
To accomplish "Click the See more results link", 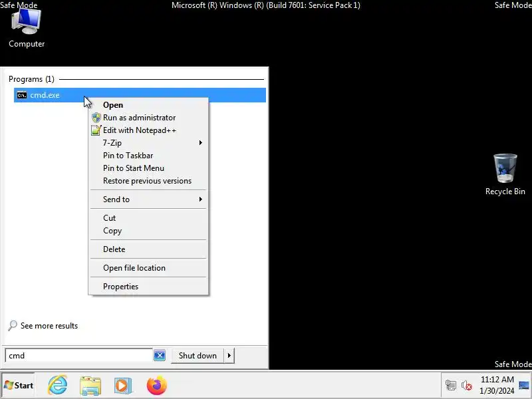I will pos(49,326).
